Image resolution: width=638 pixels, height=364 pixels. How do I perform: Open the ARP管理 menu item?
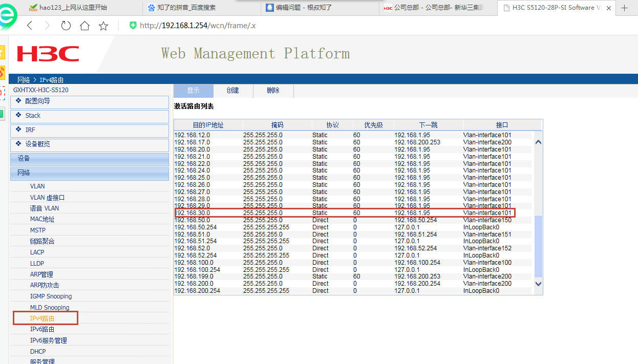click(x=41, y=275)
